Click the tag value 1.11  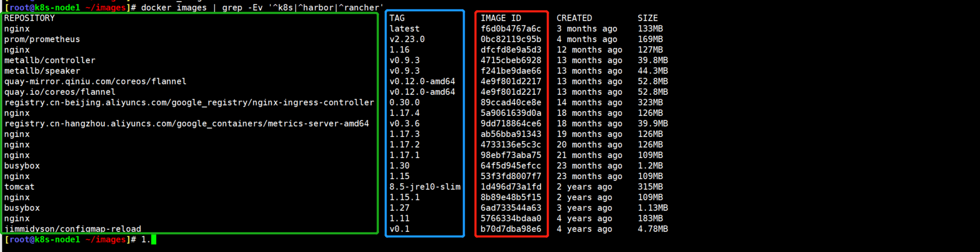400,218
